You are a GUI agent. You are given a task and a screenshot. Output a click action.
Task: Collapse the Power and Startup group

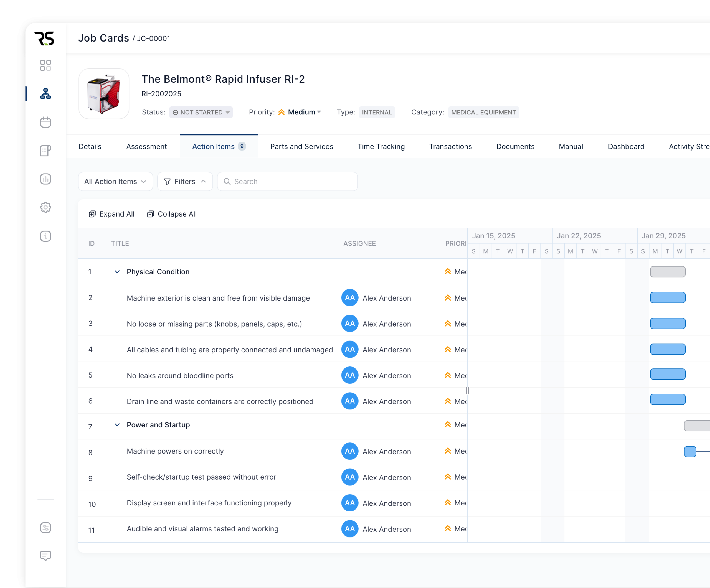117,425
